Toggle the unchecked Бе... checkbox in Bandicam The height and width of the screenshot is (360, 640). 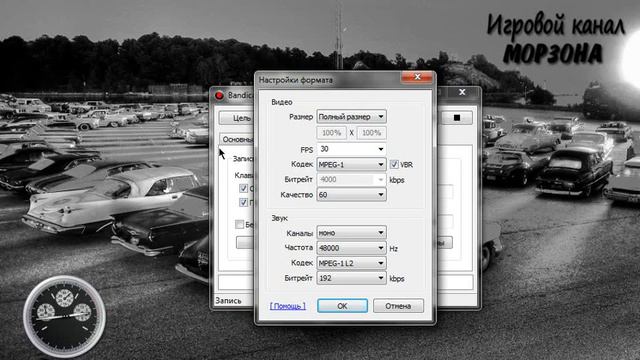click(240, 224)
